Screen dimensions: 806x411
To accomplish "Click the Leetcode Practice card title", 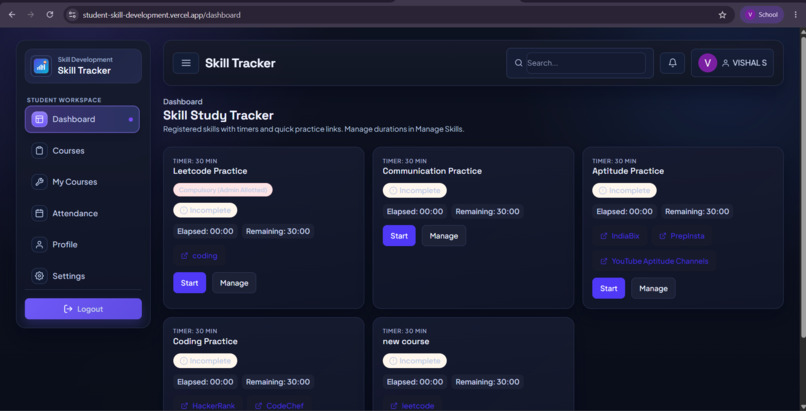I will [210, 171].
